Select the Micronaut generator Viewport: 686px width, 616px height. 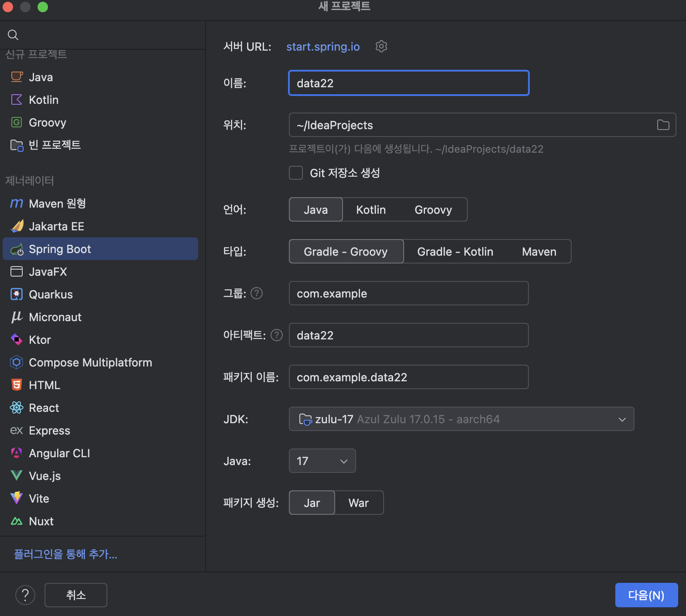coord(100,317)
